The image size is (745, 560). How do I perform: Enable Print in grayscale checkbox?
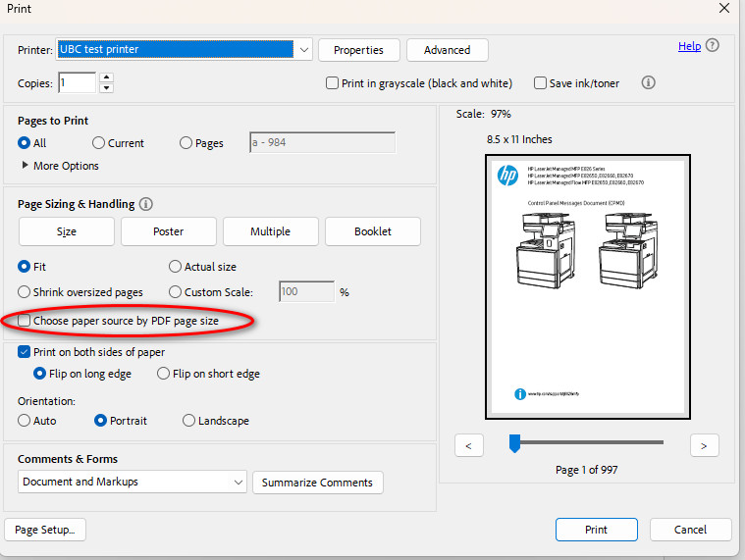pos(332,83)
